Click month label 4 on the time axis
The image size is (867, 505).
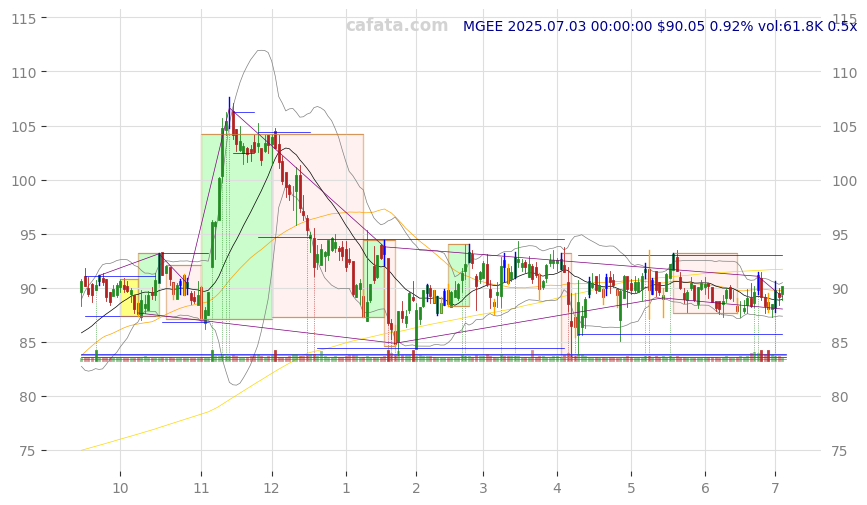tap(557, 488)
